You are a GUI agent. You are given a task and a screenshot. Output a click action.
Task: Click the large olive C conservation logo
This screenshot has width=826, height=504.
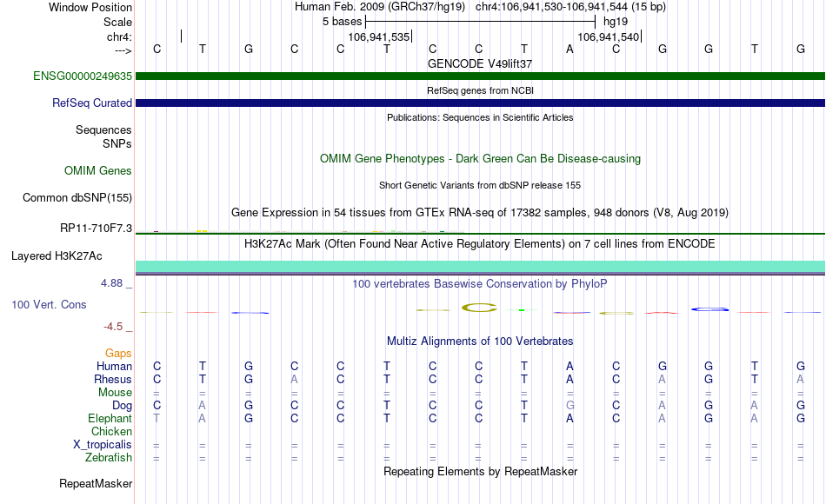[479, 308]
